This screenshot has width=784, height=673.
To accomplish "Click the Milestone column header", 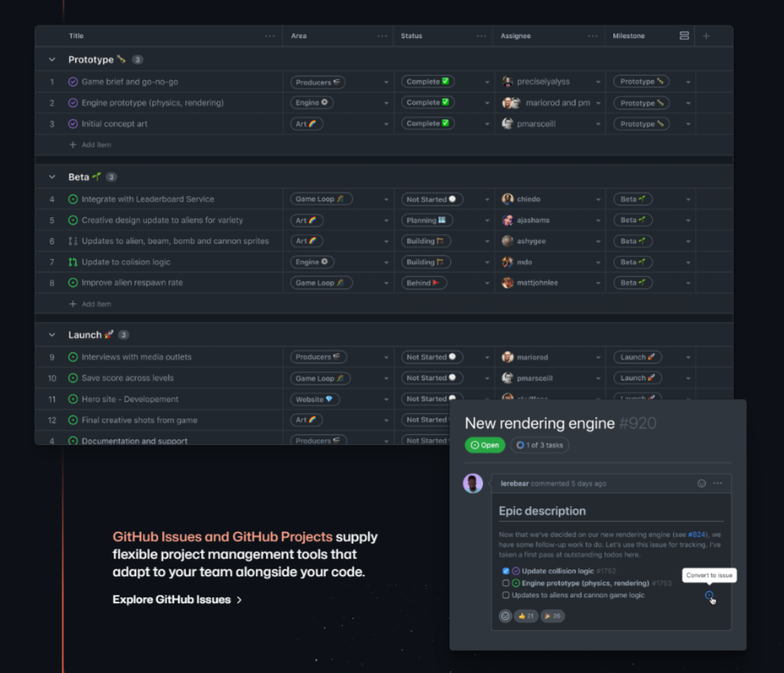I will (x=628, y=36).
